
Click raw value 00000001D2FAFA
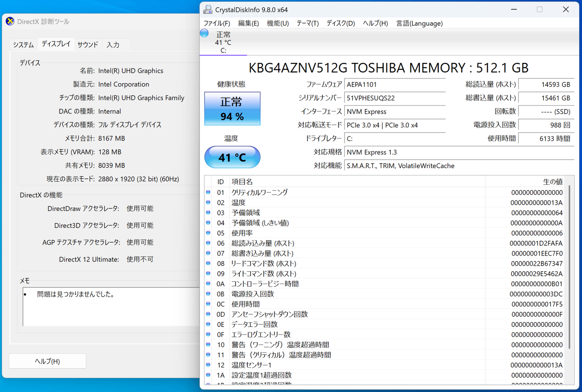[536, 243]
